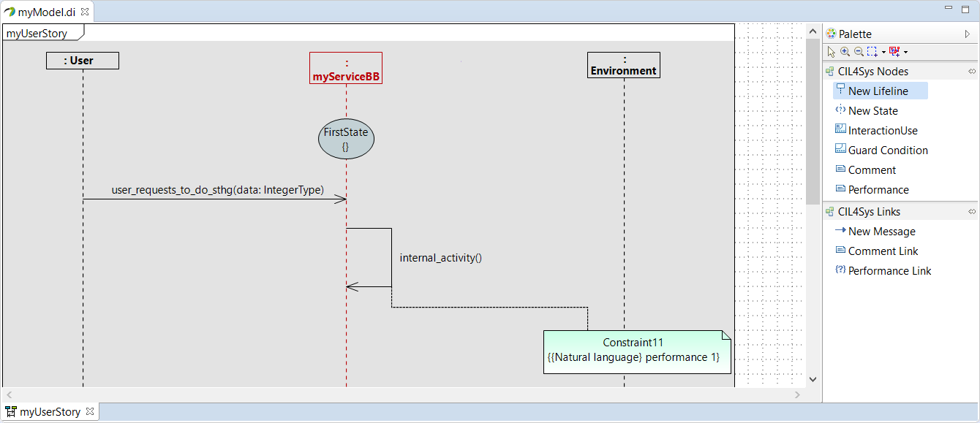Select the InteractionUse palette tool
Image resolution: width=980 pixels, height=423 pixels.
pyautogui.click(x=876, y=131)
